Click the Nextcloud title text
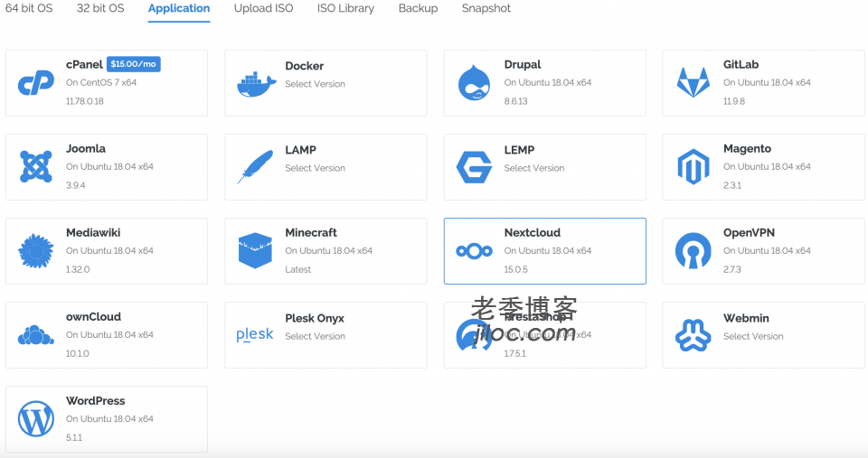 tap(533, 233)
